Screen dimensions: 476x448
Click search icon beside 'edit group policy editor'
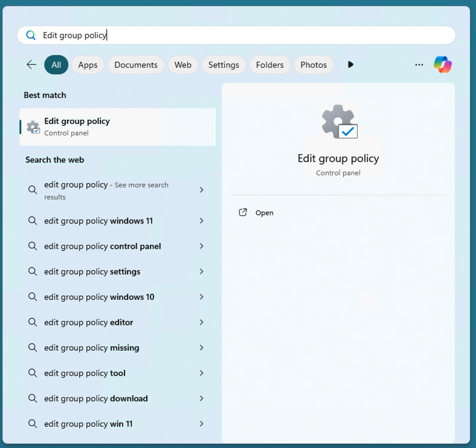[x=33, y=322]
